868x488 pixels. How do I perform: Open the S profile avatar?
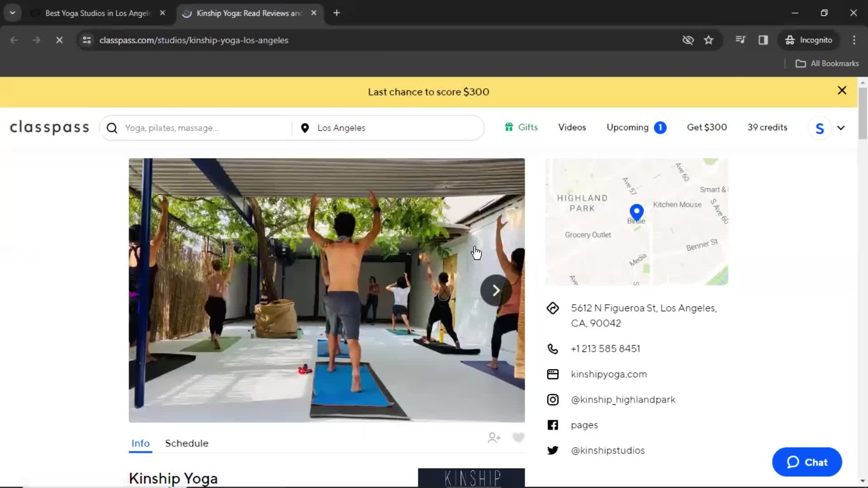[820, 128]
